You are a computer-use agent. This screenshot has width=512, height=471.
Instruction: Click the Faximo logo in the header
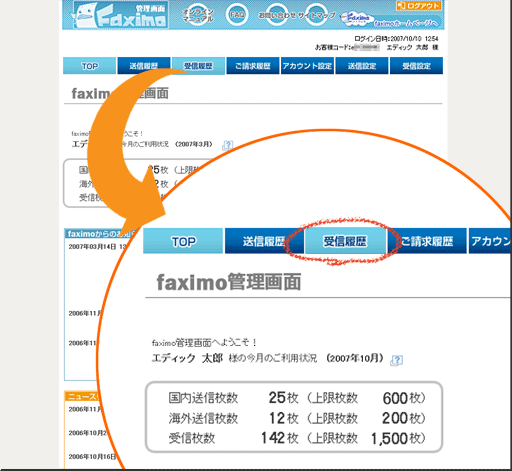pos(120,15)
